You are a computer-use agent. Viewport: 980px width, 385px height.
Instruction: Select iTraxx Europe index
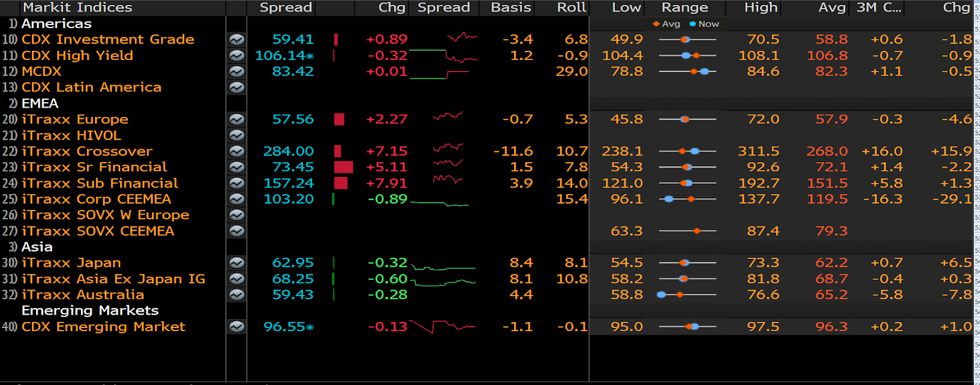75,119
